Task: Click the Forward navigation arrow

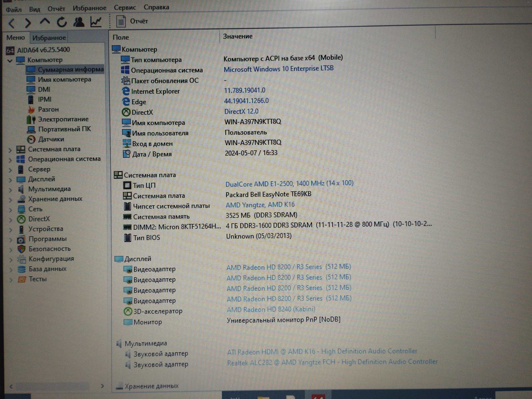Action: (28, 23)
